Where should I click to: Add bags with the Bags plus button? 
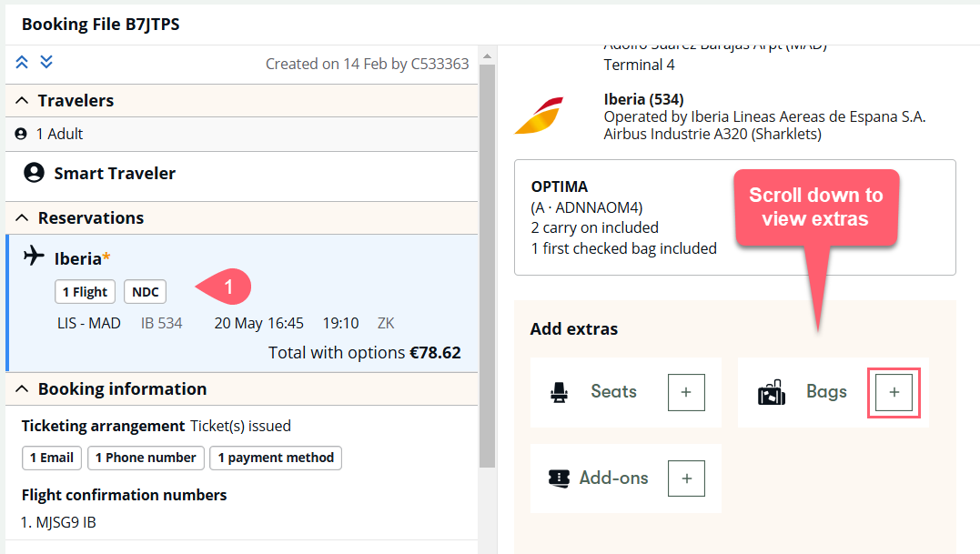click(x=894, y=392)
